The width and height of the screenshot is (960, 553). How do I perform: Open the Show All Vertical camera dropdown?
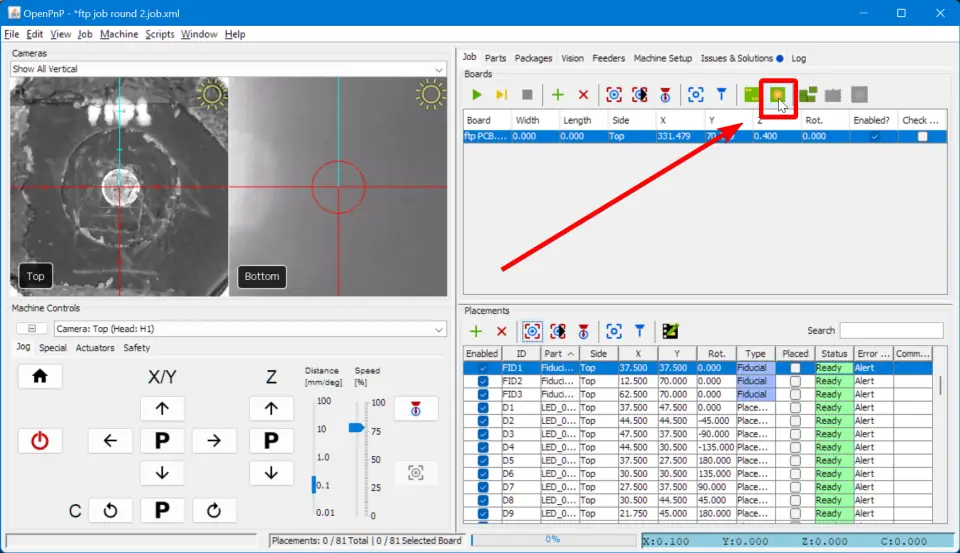click(227, 69)
